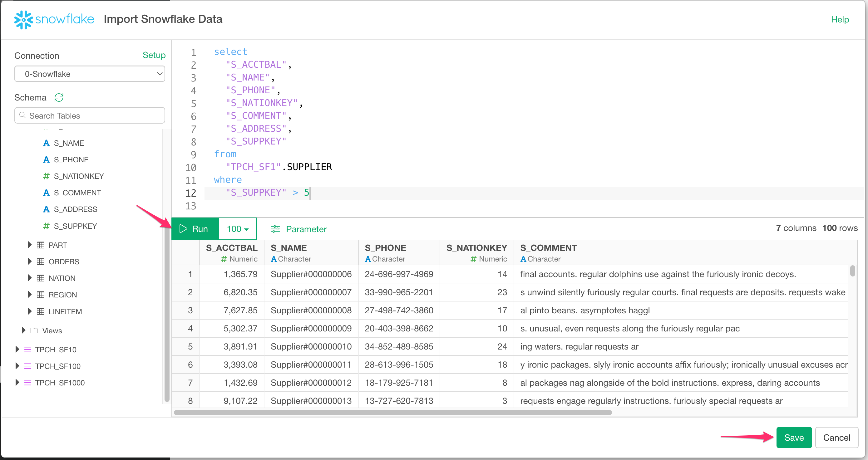Click the character icon beside S_ADDRESS in schema
This screenshot has height=460, width=868.
click(x=46, y=209)
